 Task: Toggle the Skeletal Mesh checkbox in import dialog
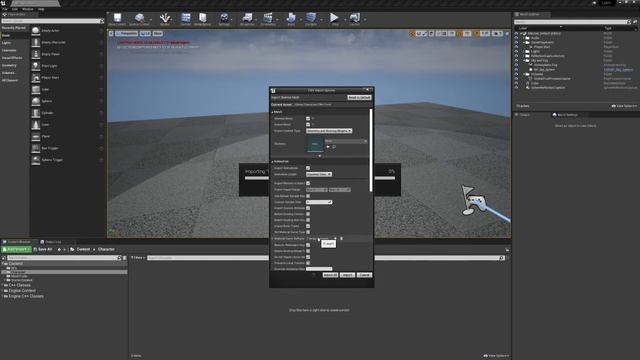pyautogui.click(x=308, y=118)
